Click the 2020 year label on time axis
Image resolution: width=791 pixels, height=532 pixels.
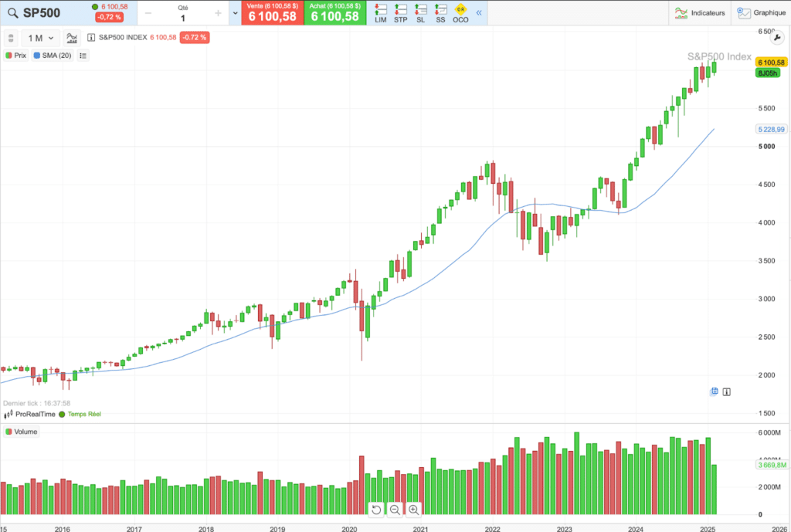349,529
